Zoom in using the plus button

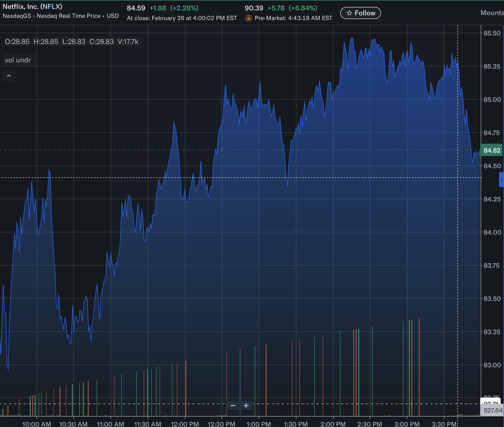tap(246, 405)
